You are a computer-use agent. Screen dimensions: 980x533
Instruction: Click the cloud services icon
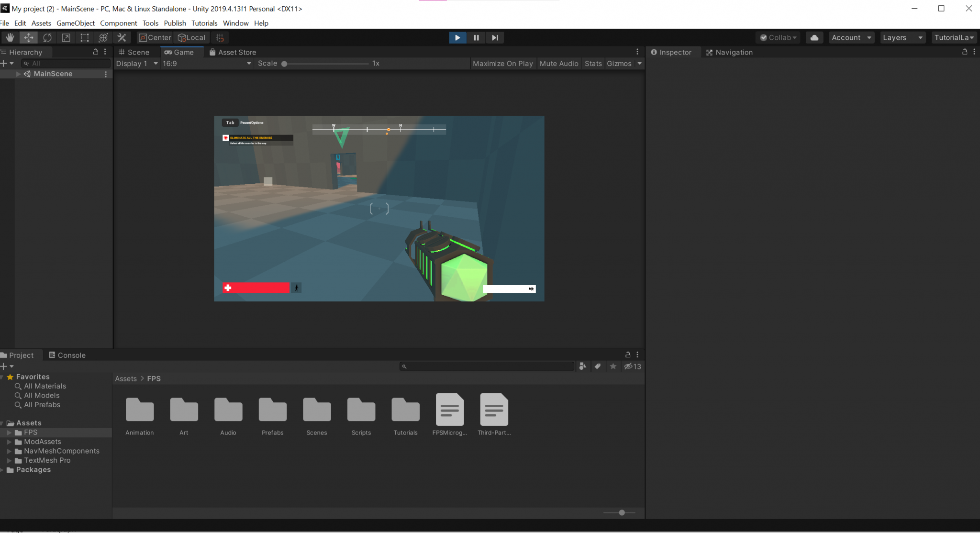point(814,37)
